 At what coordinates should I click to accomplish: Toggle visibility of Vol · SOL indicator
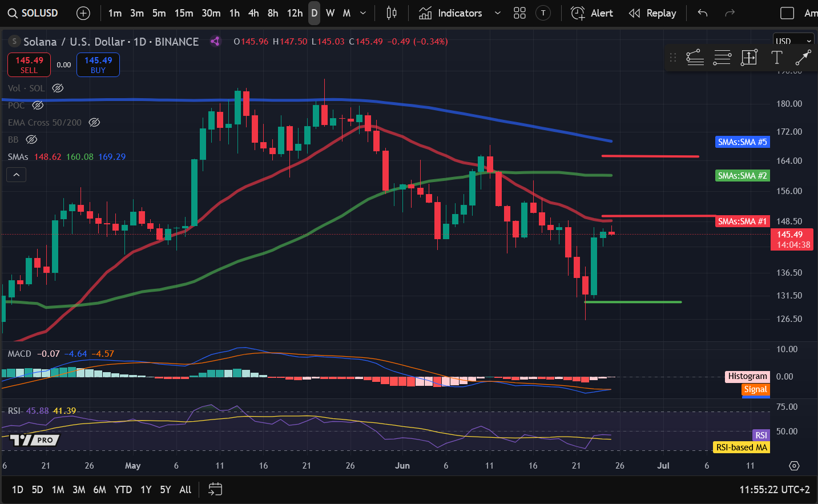pos(58,88)
